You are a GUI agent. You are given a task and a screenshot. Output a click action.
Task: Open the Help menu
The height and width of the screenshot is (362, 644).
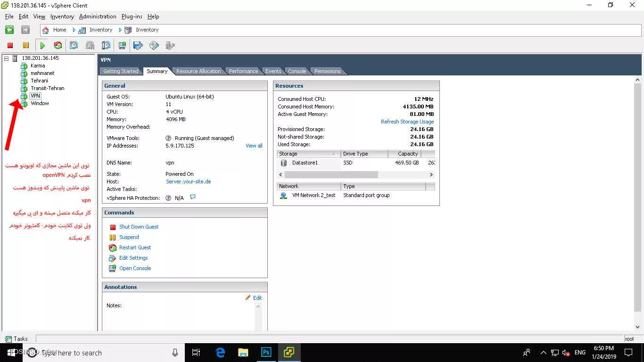point(153,16)
